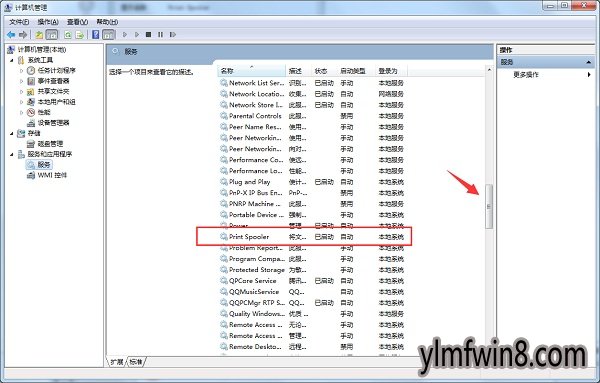Open the Help question mark icon
The width and height of the screenshot is (600, 383).
coord(96,35)
